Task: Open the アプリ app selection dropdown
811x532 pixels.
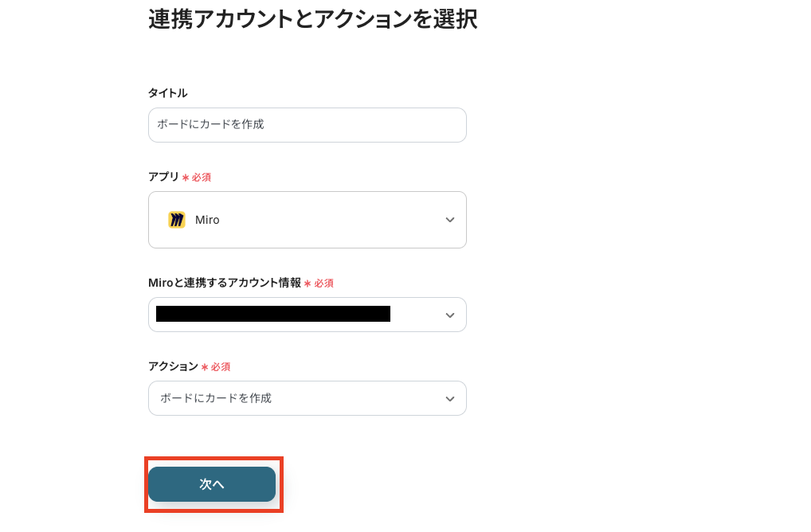Action: click(307, 220)
